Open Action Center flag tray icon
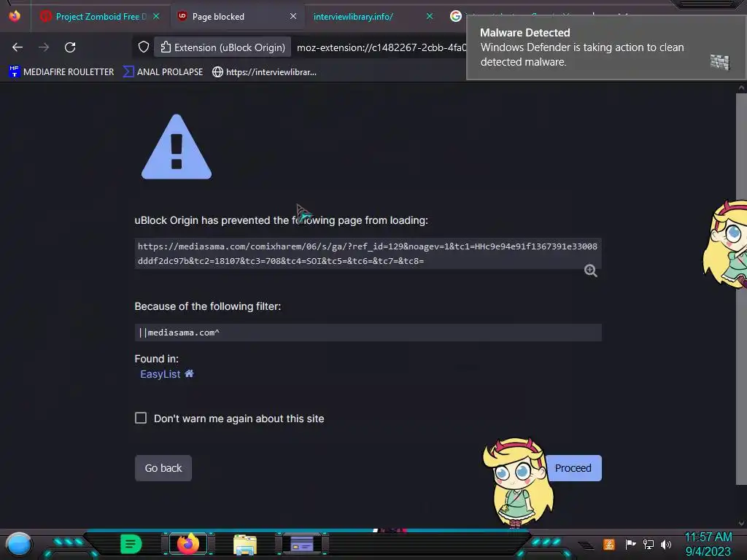This screenshot has height=560, width=747. (x=630, y=544)
